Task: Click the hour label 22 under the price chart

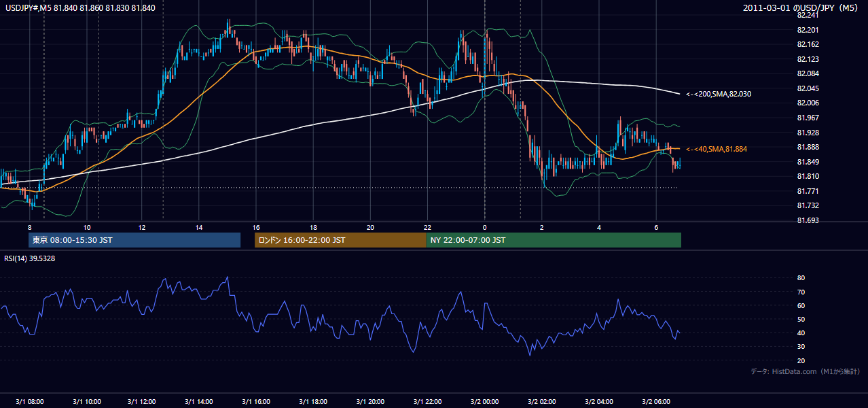Action: [427, 227]
